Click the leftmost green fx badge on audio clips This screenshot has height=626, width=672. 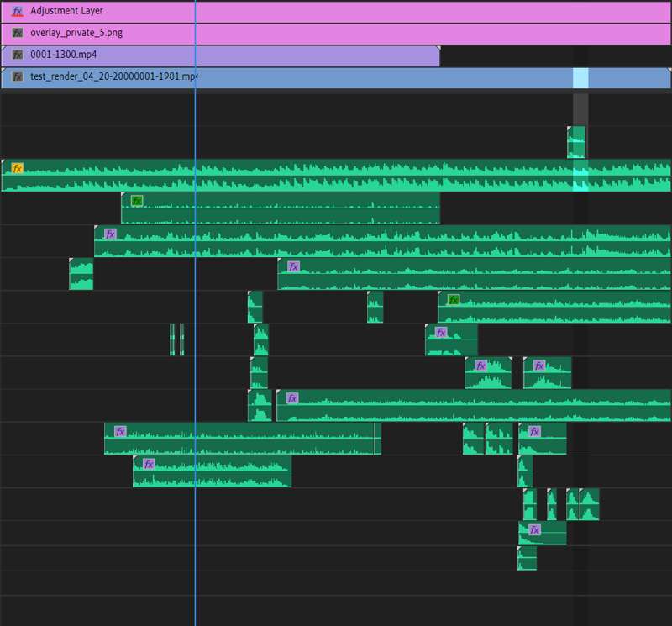tap(137, 201)
